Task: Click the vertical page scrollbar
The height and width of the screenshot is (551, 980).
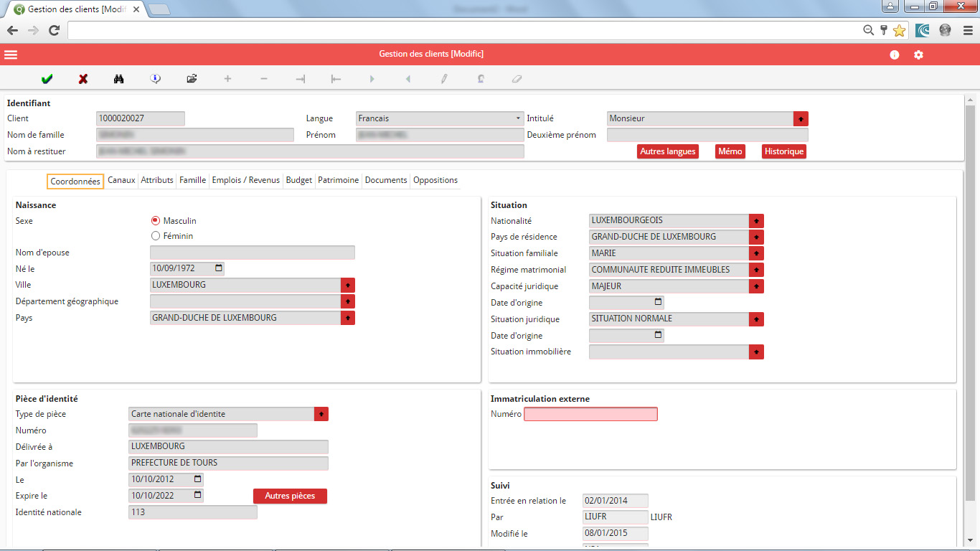Action: (970, 301)
